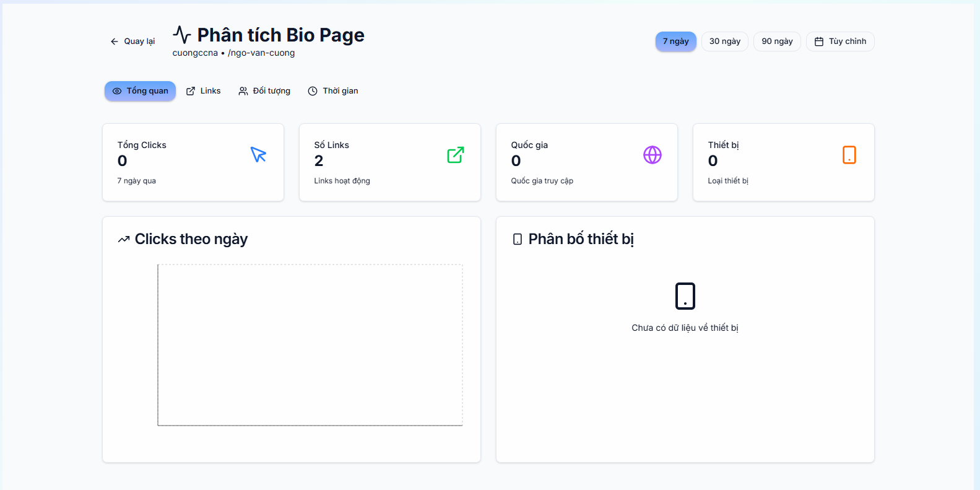This screenshot has width=980, height=490.
Task: Switch to the 90 ngày time range
Action: point(776,42)
